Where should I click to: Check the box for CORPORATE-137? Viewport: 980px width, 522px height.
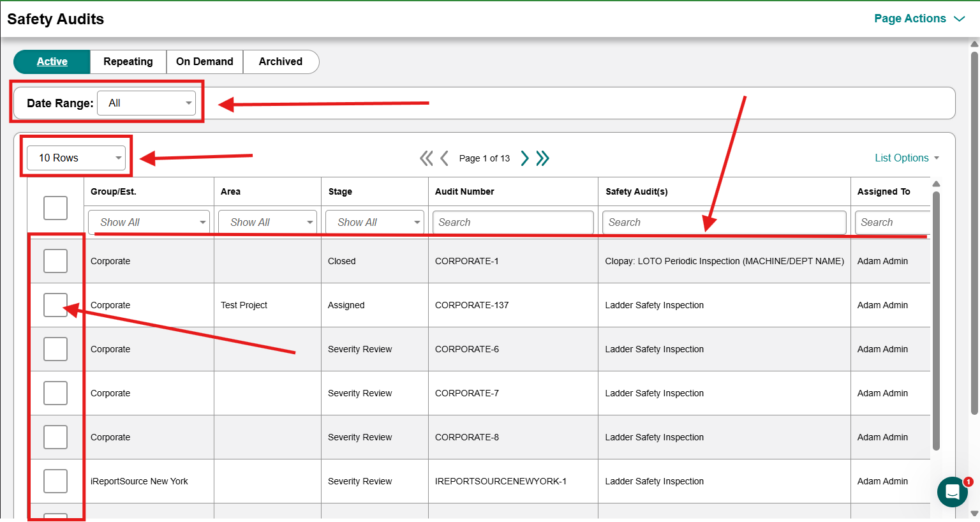56,305
